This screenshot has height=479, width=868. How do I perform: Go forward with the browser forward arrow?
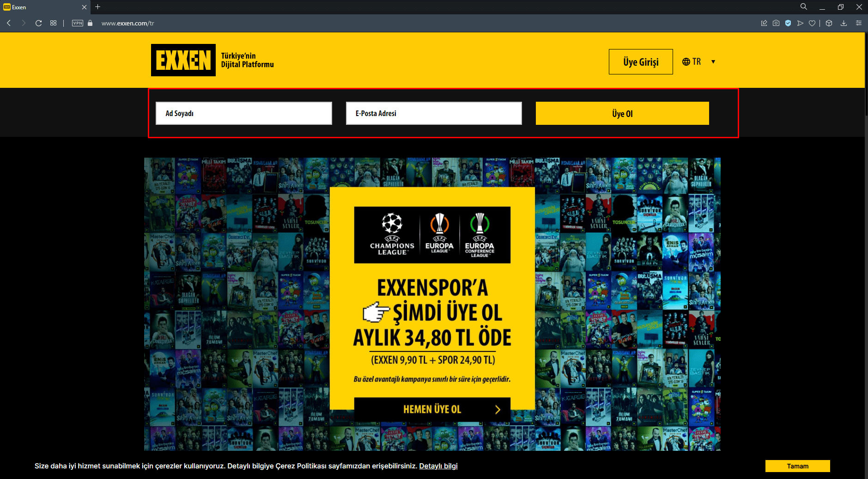(x=24, y=23)
